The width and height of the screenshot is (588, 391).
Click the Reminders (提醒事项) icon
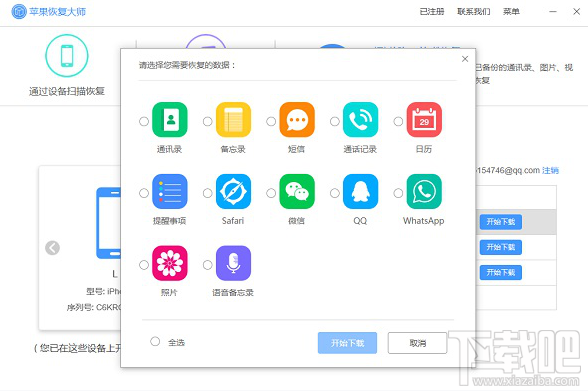tap(170, 191)
